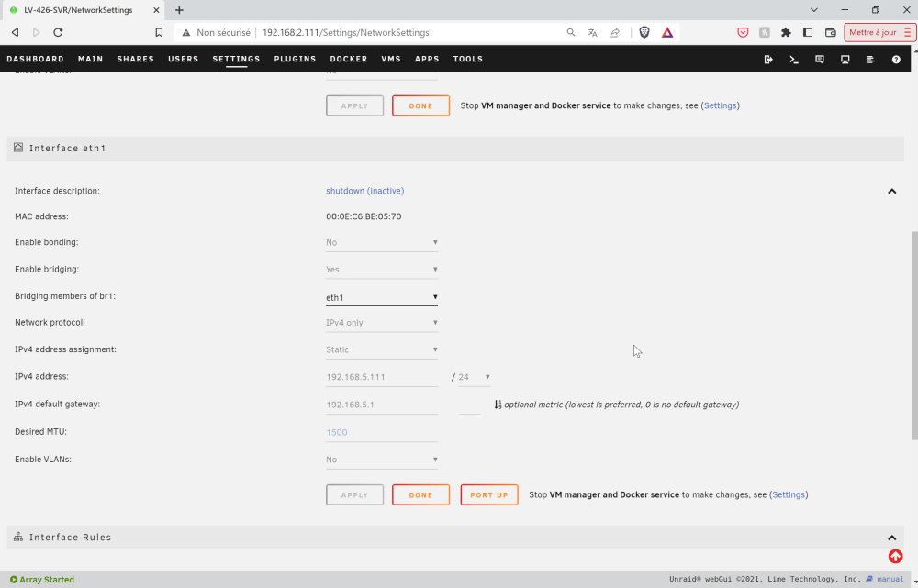918x588 pixels.
Task: Click the eth1 APPLY button
Action: (x=354, y=495)
